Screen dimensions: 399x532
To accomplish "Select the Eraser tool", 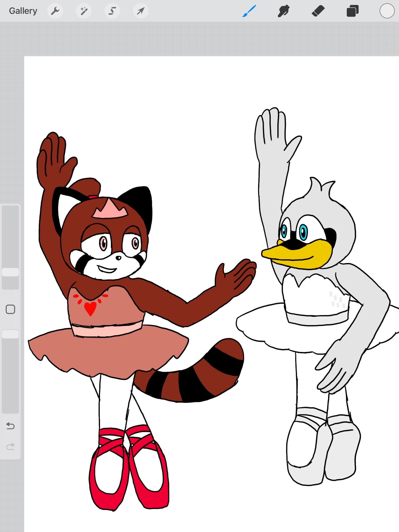I will [x=318, y=11].
